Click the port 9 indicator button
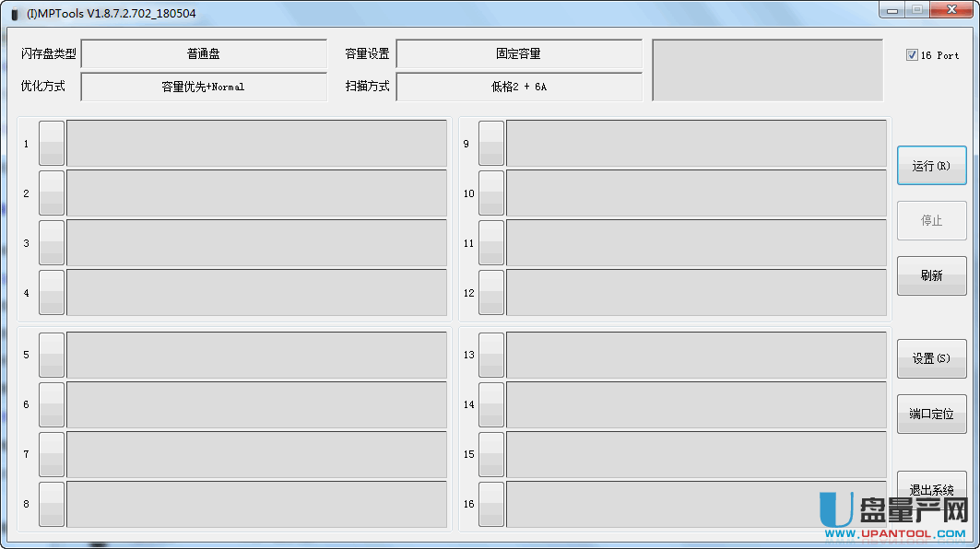The image size is (980, 549). [x=491, y=144]
